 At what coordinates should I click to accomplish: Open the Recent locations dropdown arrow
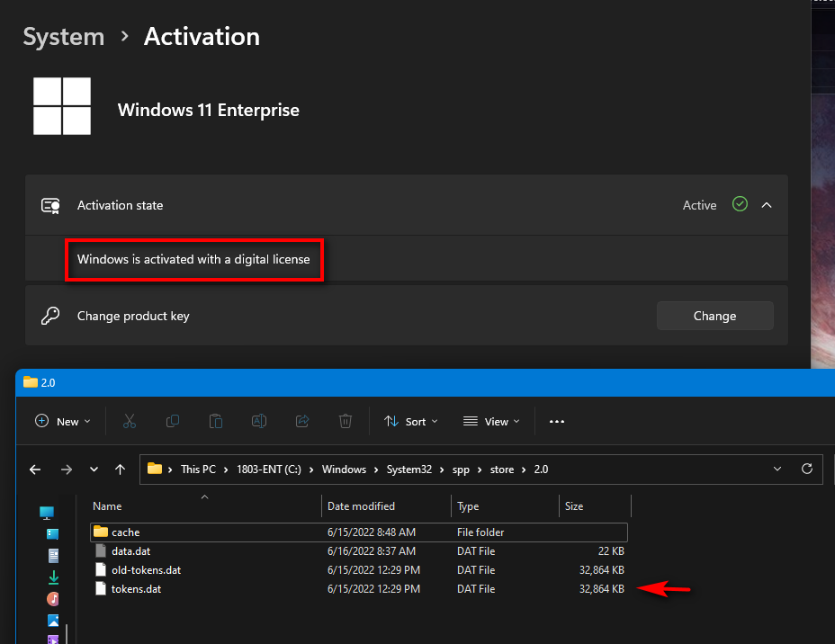click(94, 470)
